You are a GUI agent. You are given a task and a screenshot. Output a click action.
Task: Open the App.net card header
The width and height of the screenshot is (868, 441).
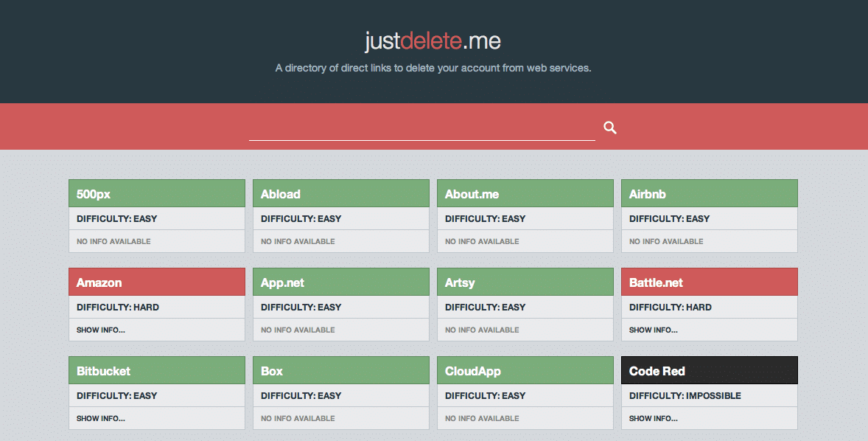coord(341,282)
